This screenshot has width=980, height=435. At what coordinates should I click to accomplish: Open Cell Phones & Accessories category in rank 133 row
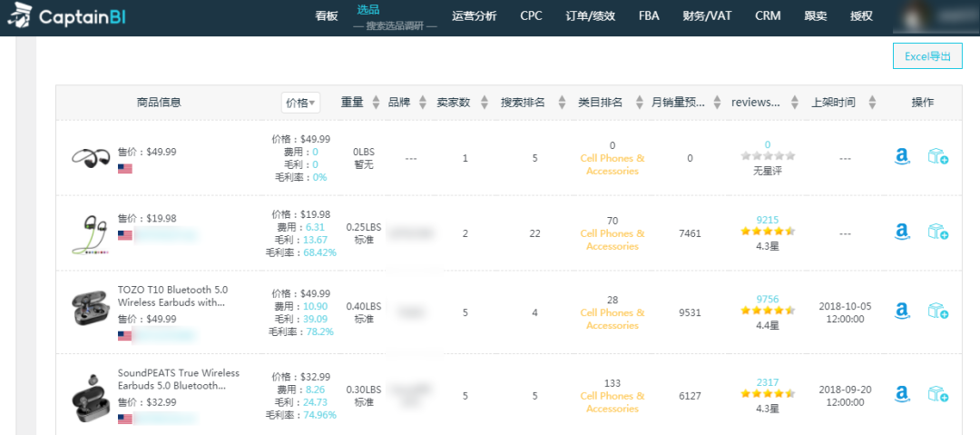coord(612,401)
